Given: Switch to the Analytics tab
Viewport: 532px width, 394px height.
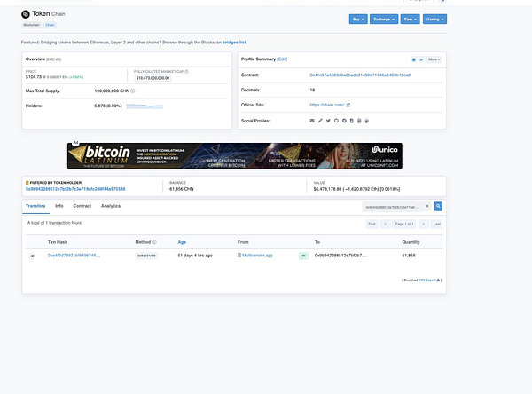Looking at the screenshot, I should 111,206.
